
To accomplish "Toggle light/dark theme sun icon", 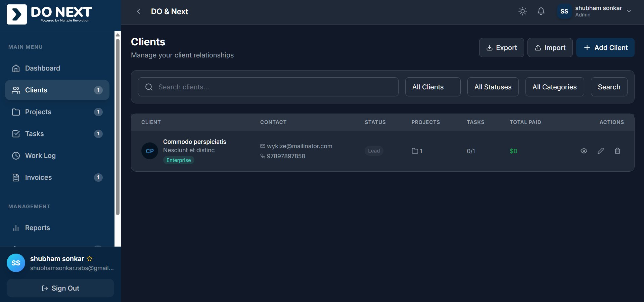I will pyautogui.click(x=522, y=11).
